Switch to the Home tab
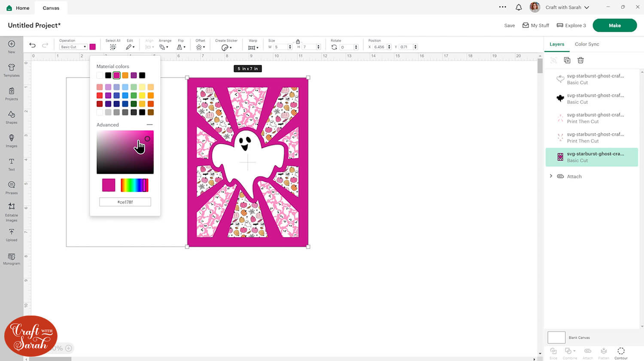Screen dimensions: 644x361 (x=18, y=8)
